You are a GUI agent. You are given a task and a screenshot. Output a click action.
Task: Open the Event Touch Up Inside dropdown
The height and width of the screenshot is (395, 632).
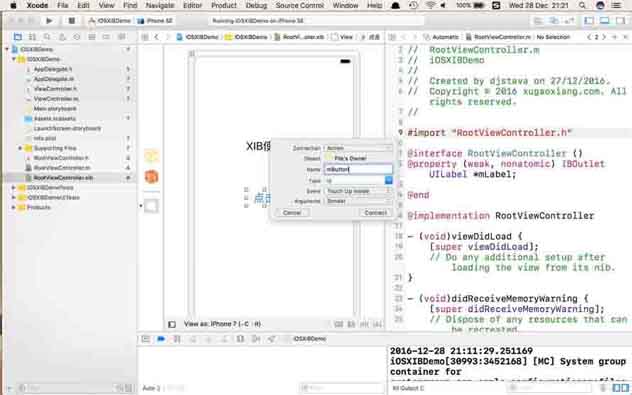[x=358, y=191]
